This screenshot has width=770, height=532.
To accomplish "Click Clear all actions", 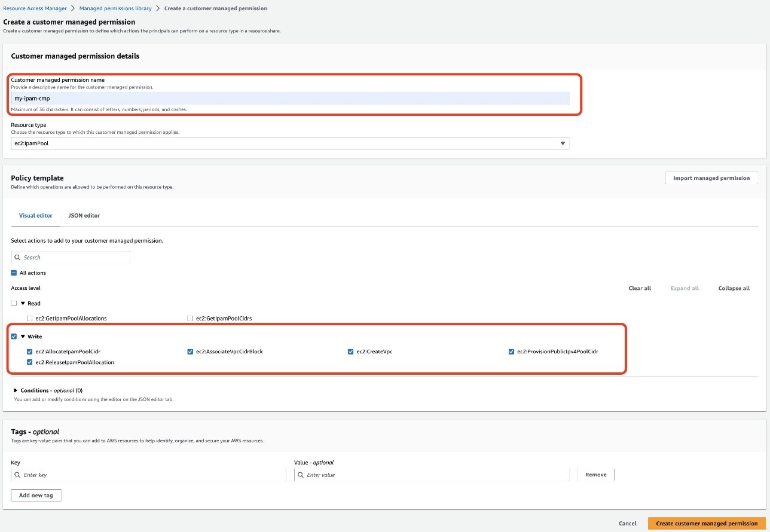I will [x=640, y=288].
